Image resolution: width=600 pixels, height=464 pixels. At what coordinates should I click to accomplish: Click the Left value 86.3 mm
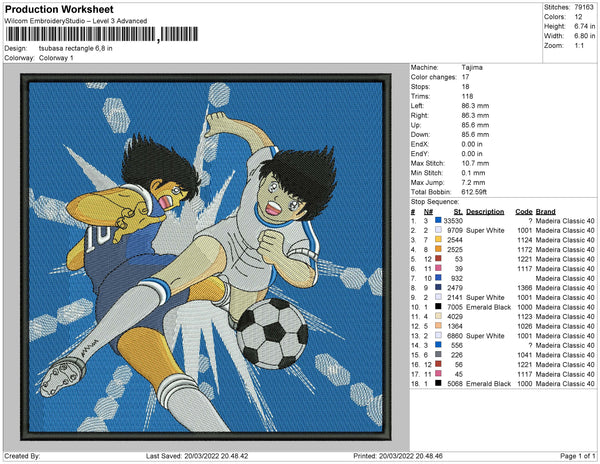coord(475,106)
